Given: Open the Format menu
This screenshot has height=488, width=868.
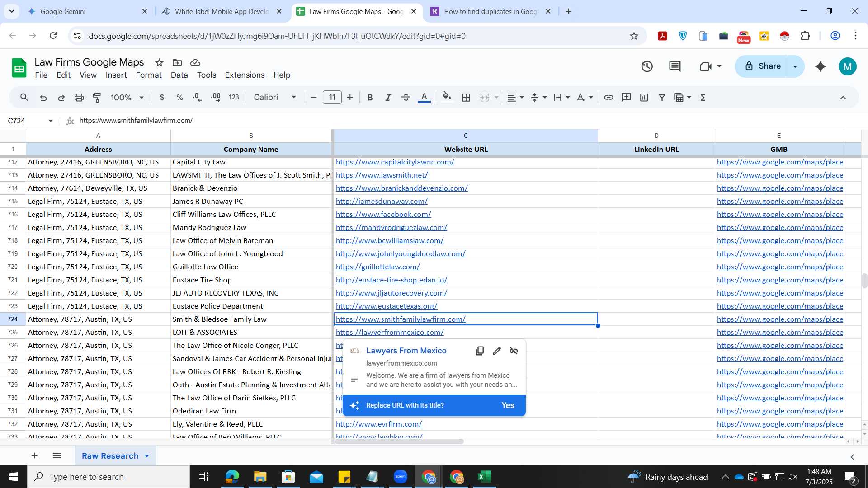Looking at the screenshot, I should (x=149, y=75).
